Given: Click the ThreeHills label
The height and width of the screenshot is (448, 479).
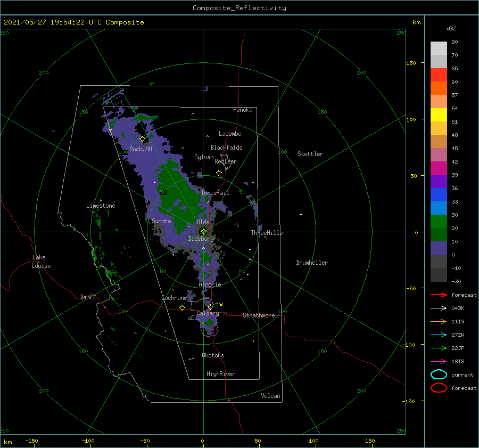Looking at the screenshot, I should 267,233.
